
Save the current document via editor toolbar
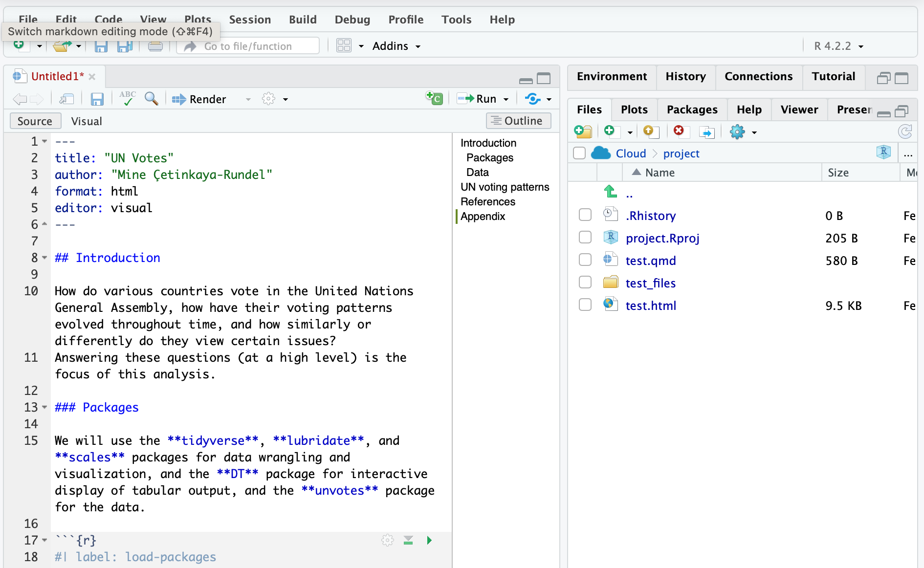tap(97, 99)
